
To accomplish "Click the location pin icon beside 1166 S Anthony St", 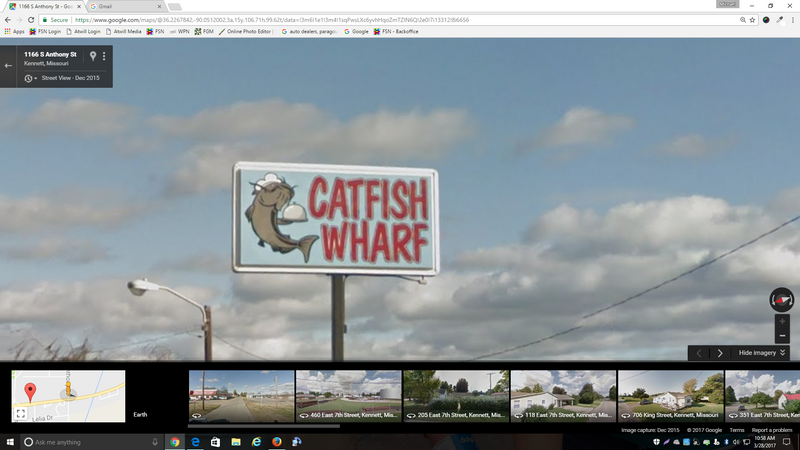I will click(93, 56).
